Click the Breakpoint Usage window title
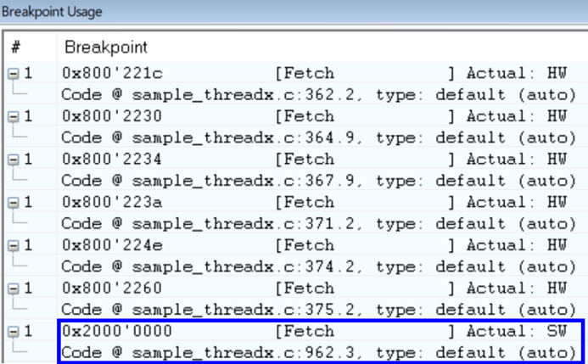The width and height of the screenshot is (588, 364). click(x=52, y=12)
